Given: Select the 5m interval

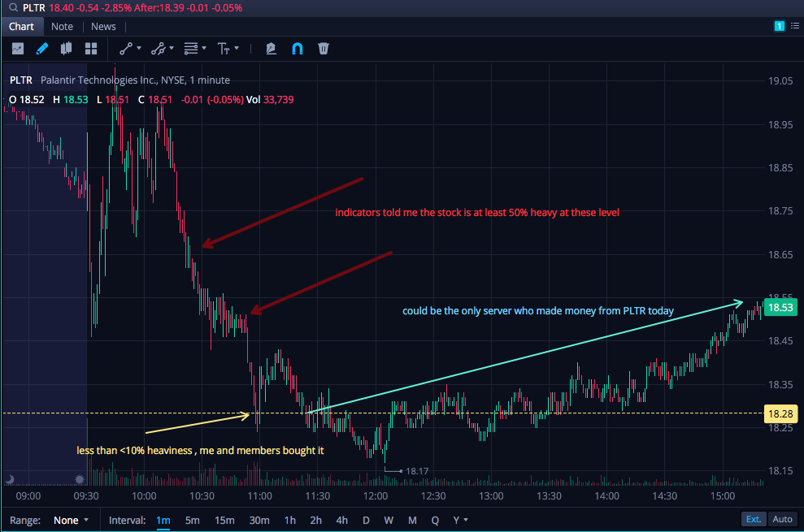Looking at the screenshot, I should coord(193,520).
